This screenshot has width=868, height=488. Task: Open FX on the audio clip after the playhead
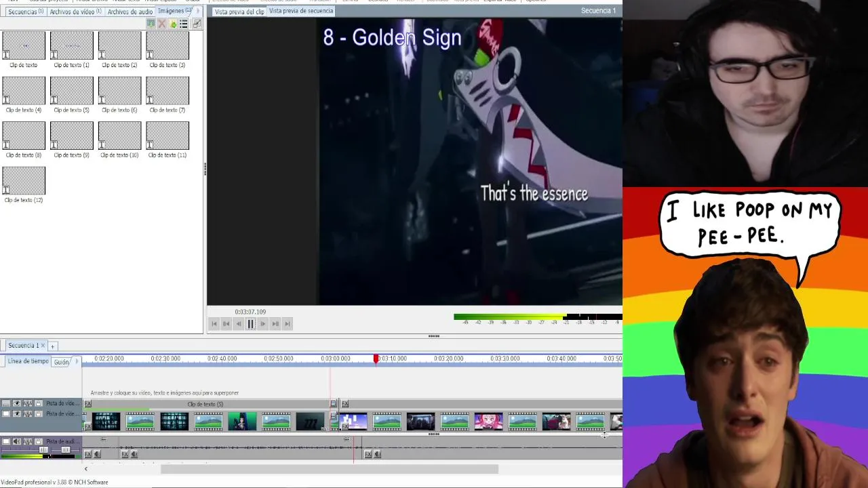(x=368, y=454)
